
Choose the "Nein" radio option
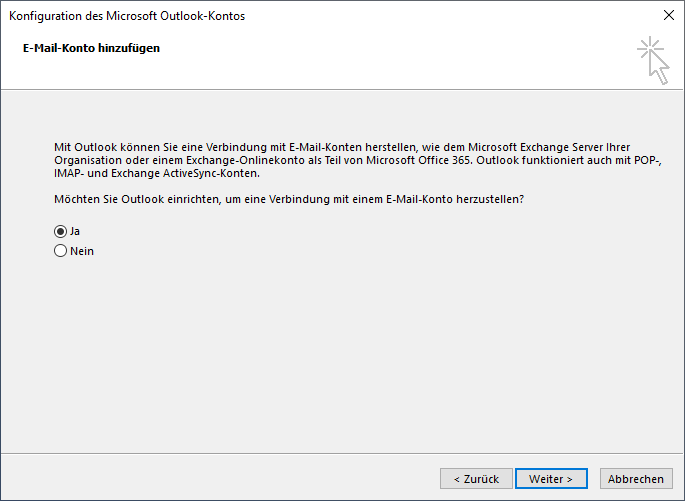pyautogui.click(x=60, y=251)
